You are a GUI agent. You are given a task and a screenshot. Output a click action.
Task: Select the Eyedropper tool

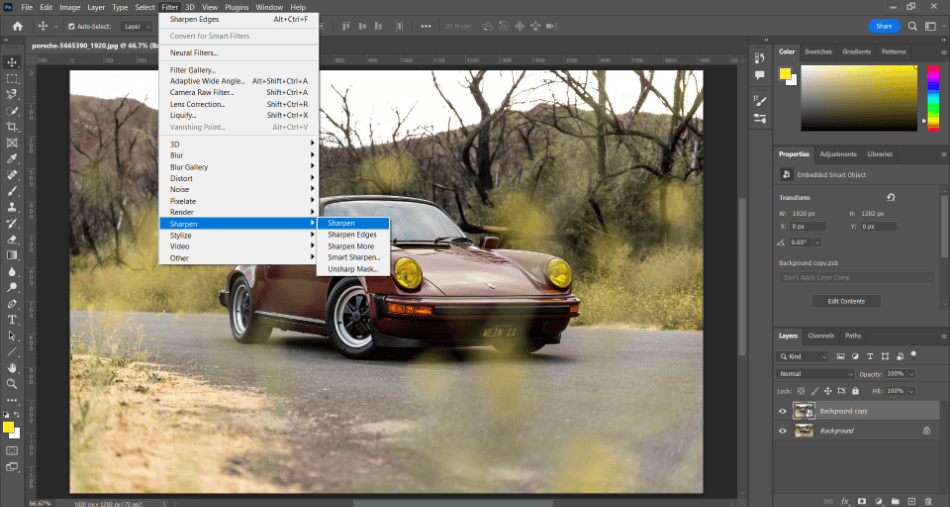click(x=12, y=159)
